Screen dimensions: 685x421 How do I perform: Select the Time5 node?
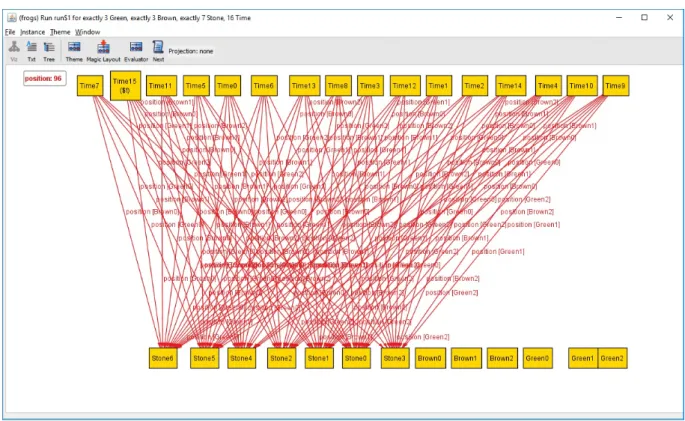[x=196, y=86]
